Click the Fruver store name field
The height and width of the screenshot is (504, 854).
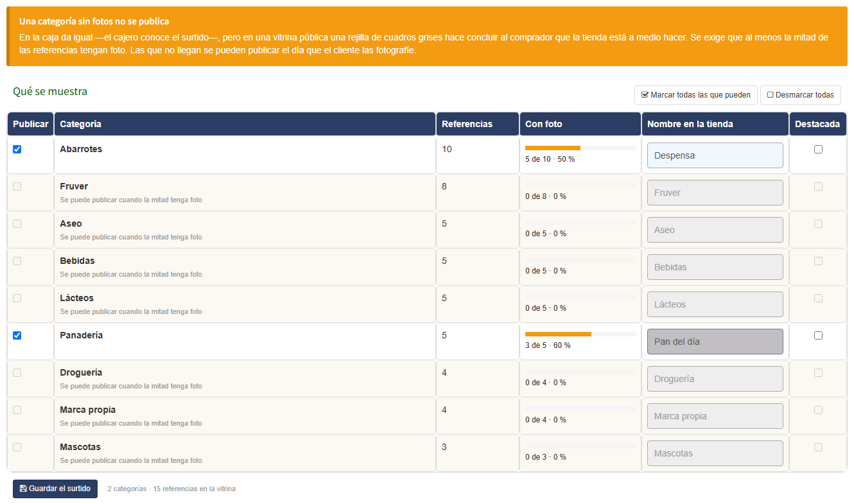click(715, 193)
